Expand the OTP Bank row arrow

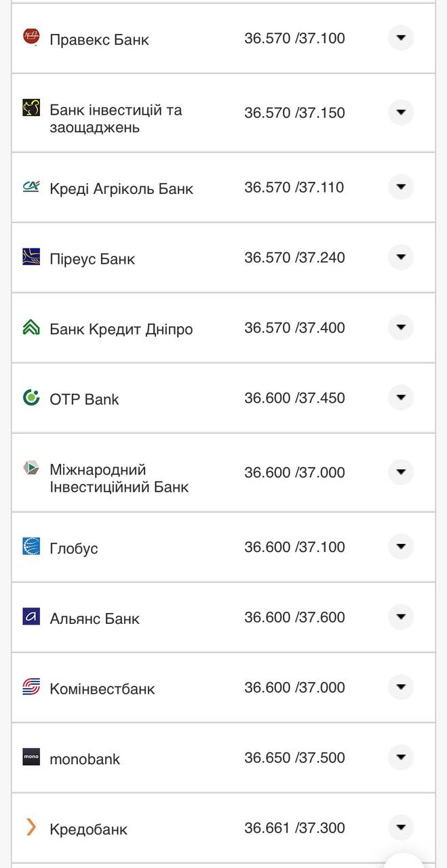[x=401, y=397]
